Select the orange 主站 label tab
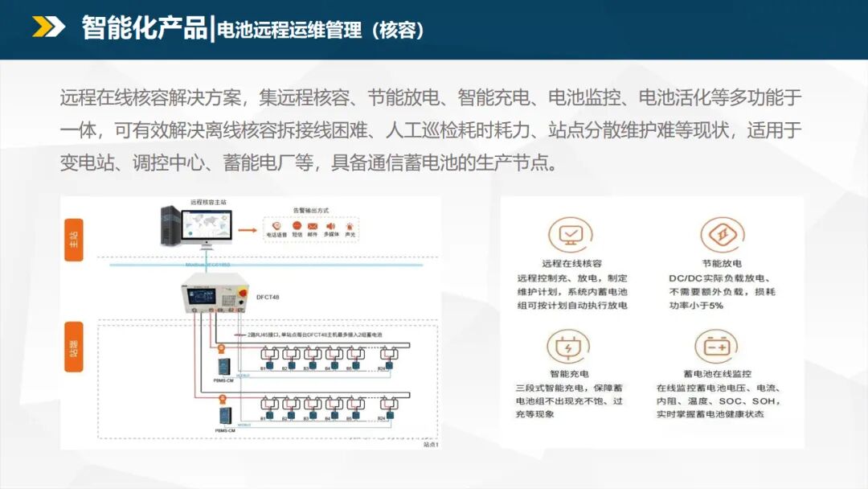This screenshot has width=868, height=489. click(74, 238)
